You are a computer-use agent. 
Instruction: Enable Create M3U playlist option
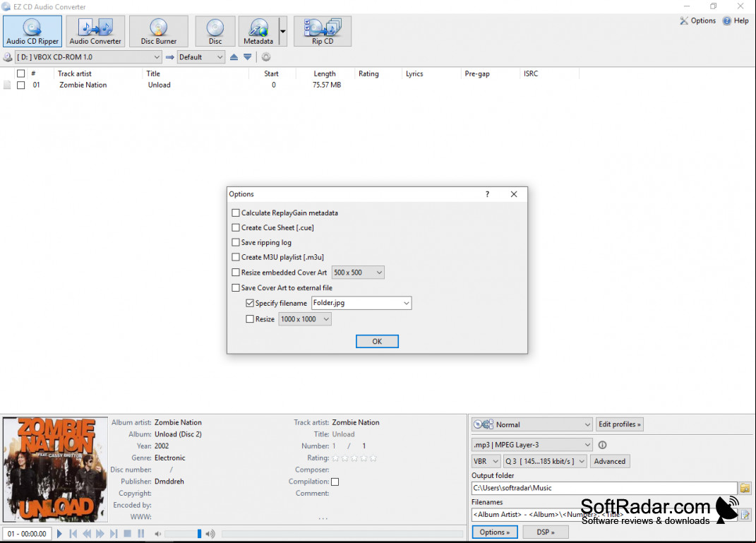(236, 257)
